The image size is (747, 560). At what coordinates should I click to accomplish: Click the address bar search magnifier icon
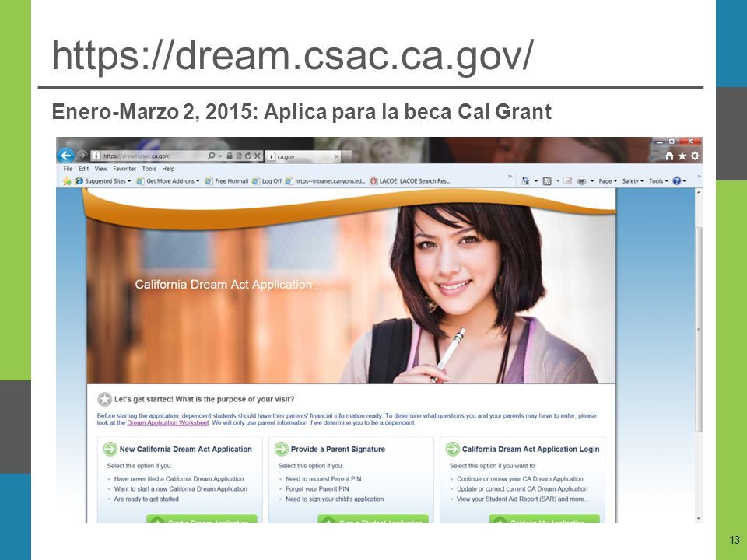click(x=211, y=156)
